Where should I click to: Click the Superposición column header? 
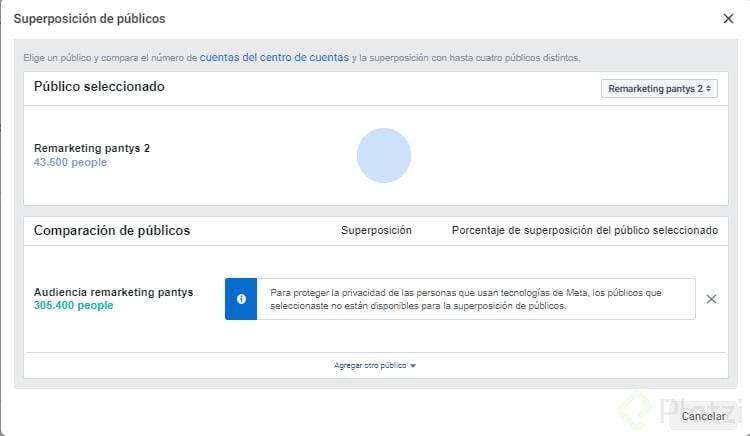376,230
